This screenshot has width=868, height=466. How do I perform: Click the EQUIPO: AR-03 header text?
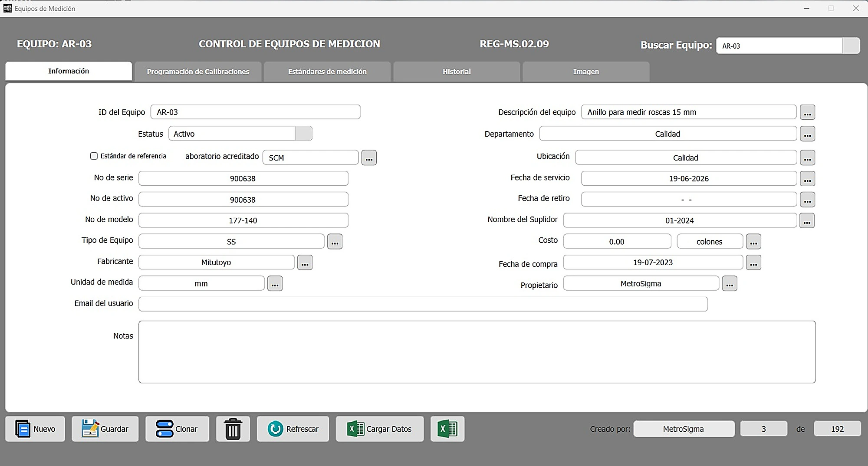[54, 44]
